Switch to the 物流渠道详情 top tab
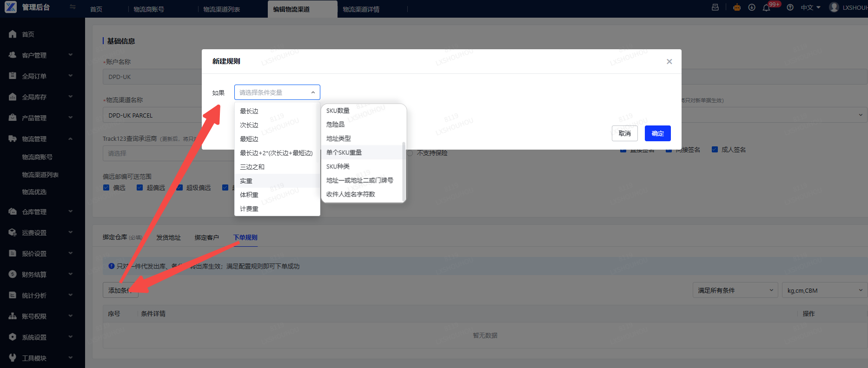The height and width of the screenshot is (368, 868). click(361, 9)
